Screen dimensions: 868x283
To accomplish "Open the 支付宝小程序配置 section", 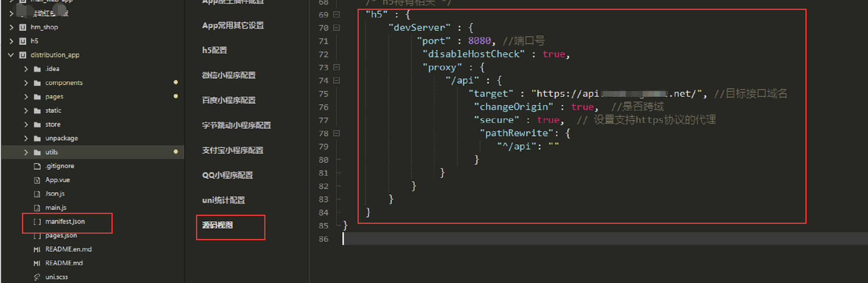I will pyautogui.click(x=232, y=150).
